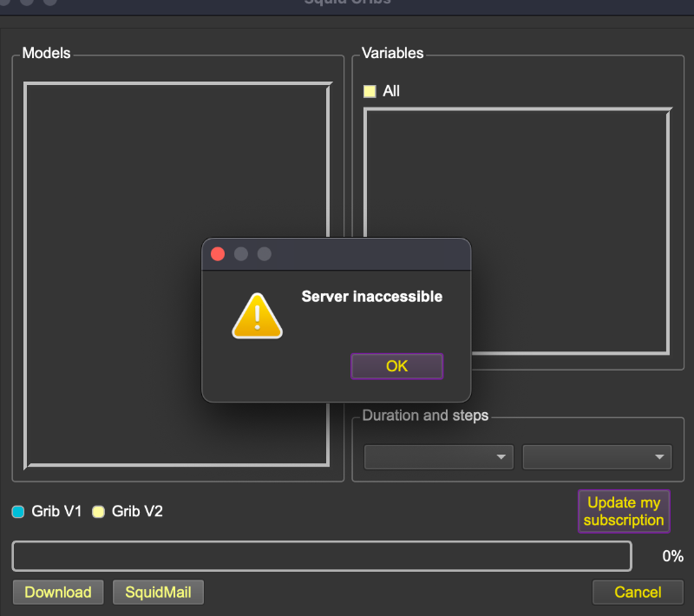
Task: Open the first Duration and steps dropdown
Action: (439, 456)
